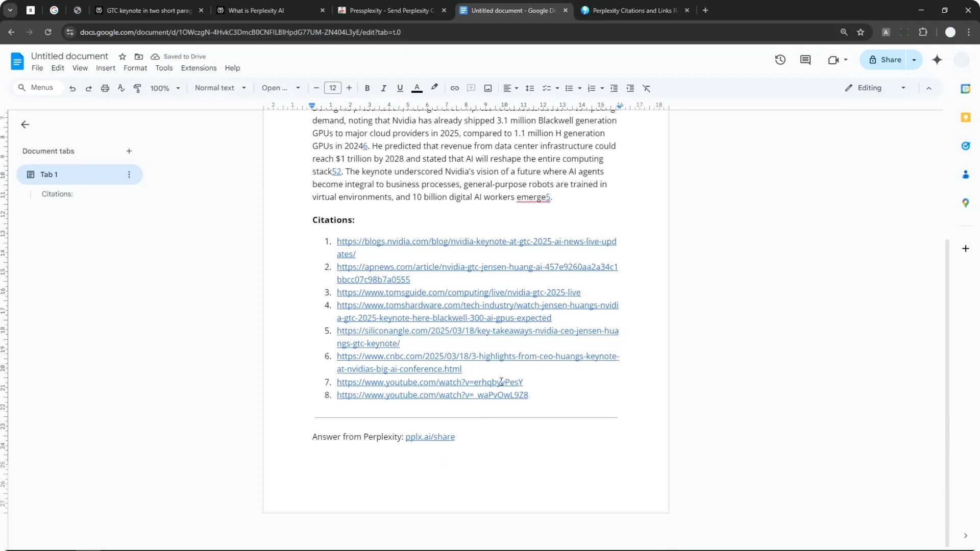This screenshot has height=551, width=980.
Task: Click the Share button
Action: pos(890,60)
